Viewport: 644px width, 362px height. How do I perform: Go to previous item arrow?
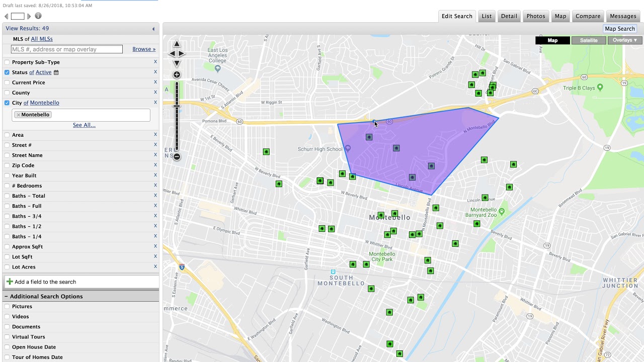pyautogui.click(x=7, y=17)
